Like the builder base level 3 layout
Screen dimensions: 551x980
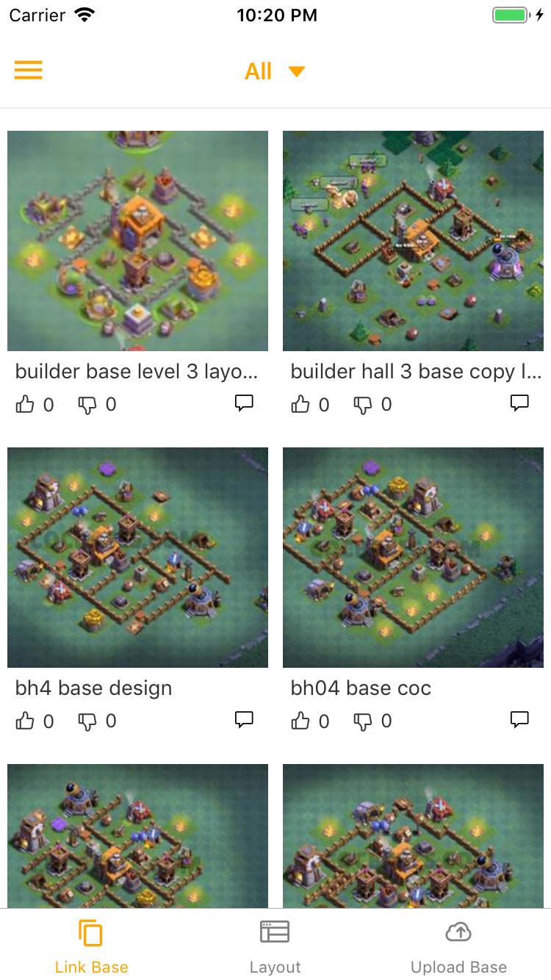[25, 404]
